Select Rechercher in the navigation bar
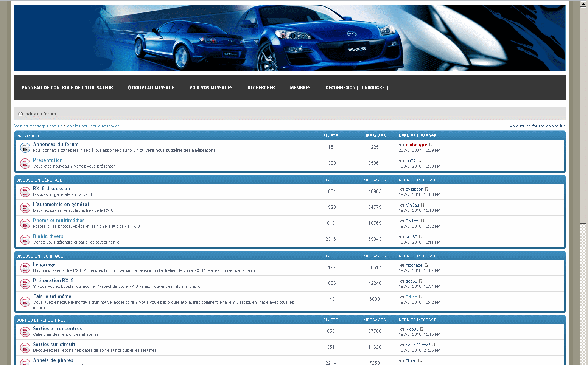The height and width of the screenshot is (365, 588). coord(261,88)
